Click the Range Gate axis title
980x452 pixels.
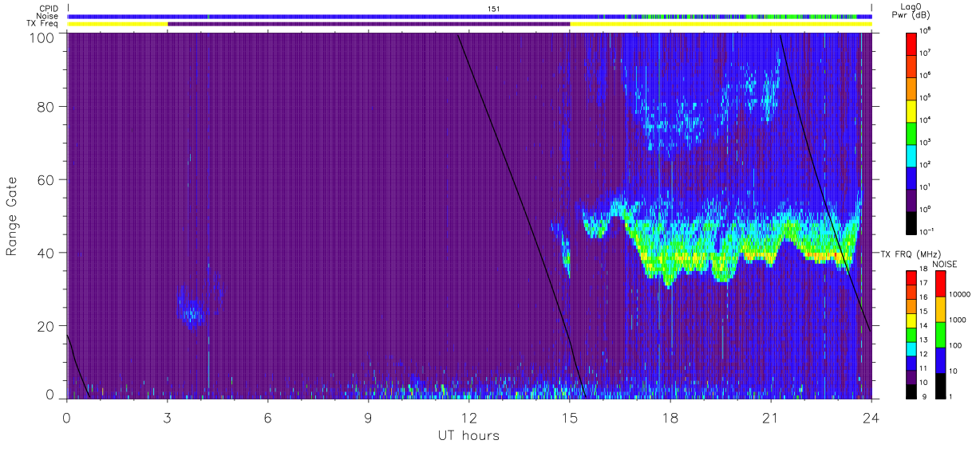(x=12, y=216)
